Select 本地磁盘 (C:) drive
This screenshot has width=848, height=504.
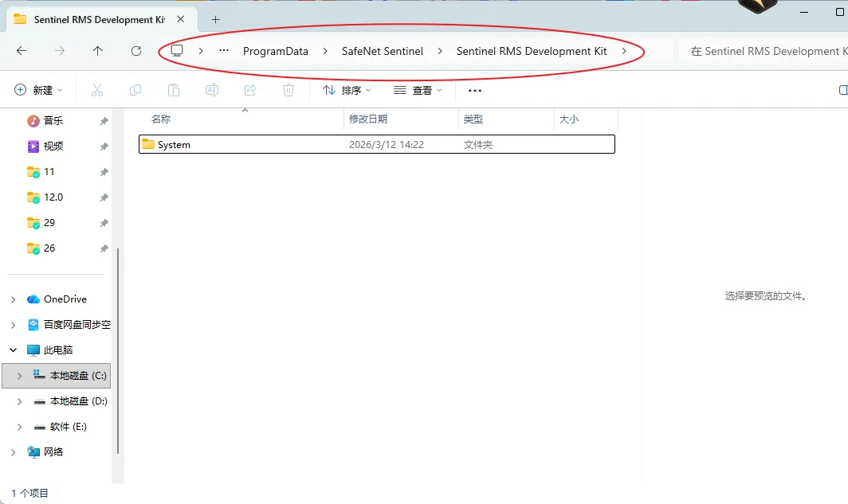[78, 376]
